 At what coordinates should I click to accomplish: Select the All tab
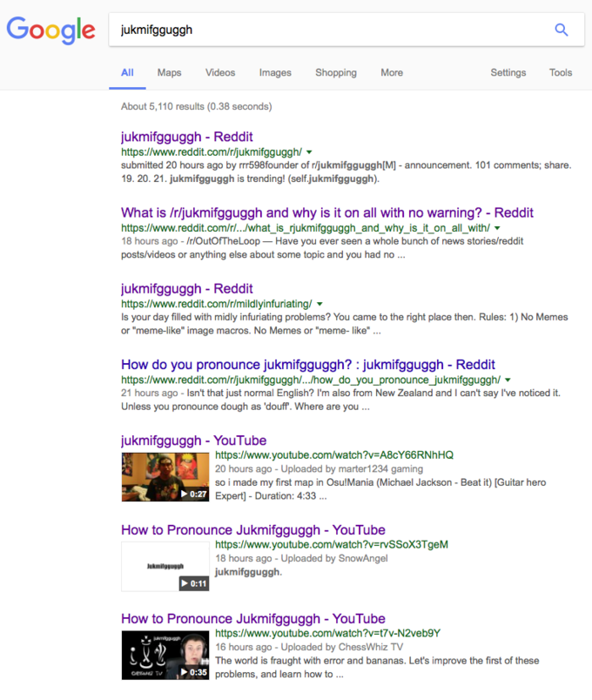pos(127,72)
